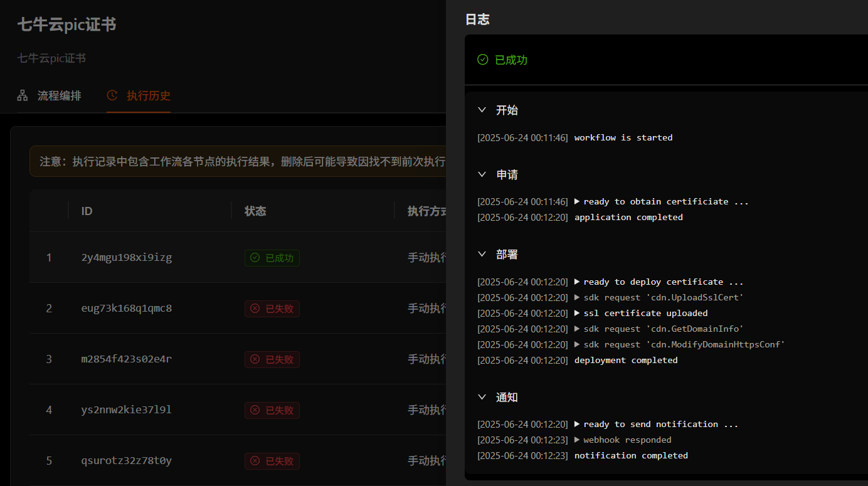Click the 'deployment completed' log line
The width and height of the screenshot is (868, 486).
[626, 361]
